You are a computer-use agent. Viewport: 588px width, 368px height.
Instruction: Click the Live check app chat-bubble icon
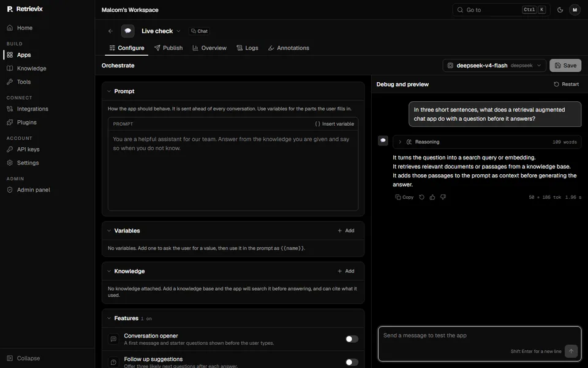point(128,31)
